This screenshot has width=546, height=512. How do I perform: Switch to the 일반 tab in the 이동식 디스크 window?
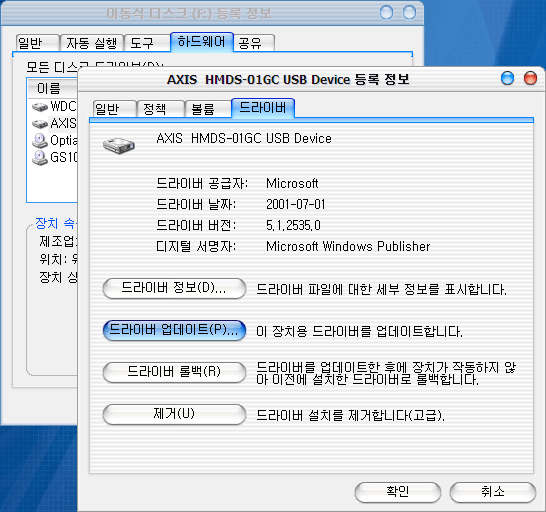click(38, 43)
